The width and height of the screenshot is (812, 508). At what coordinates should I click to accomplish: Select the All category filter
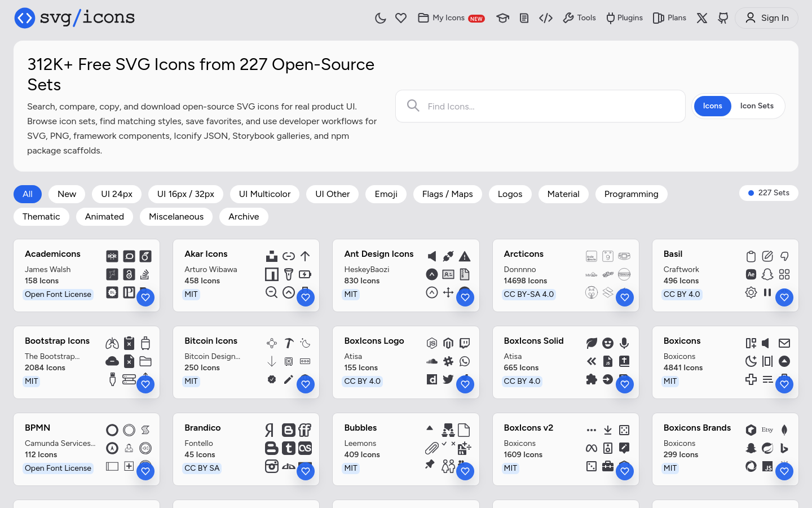click(28, 194)
